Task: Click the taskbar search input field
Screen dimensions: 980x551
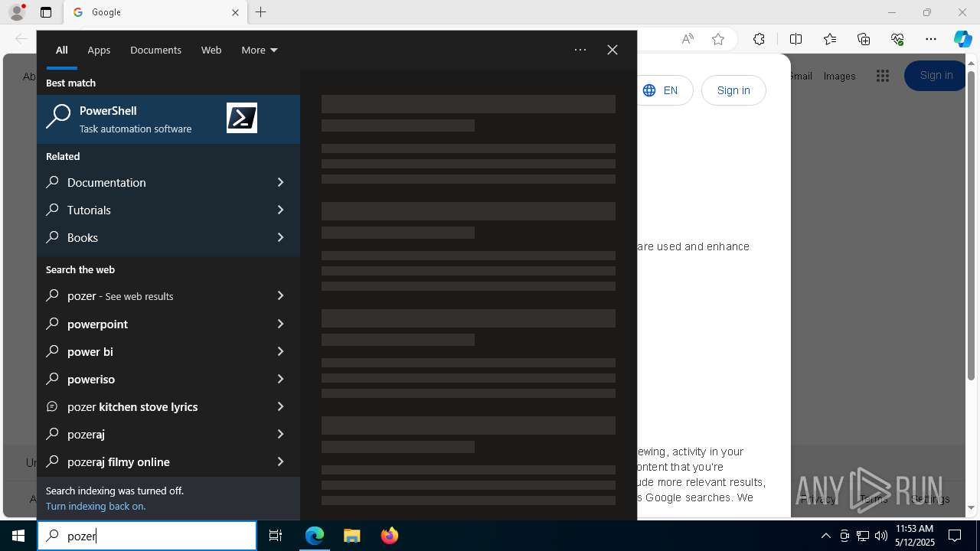Action: point(147,536)
